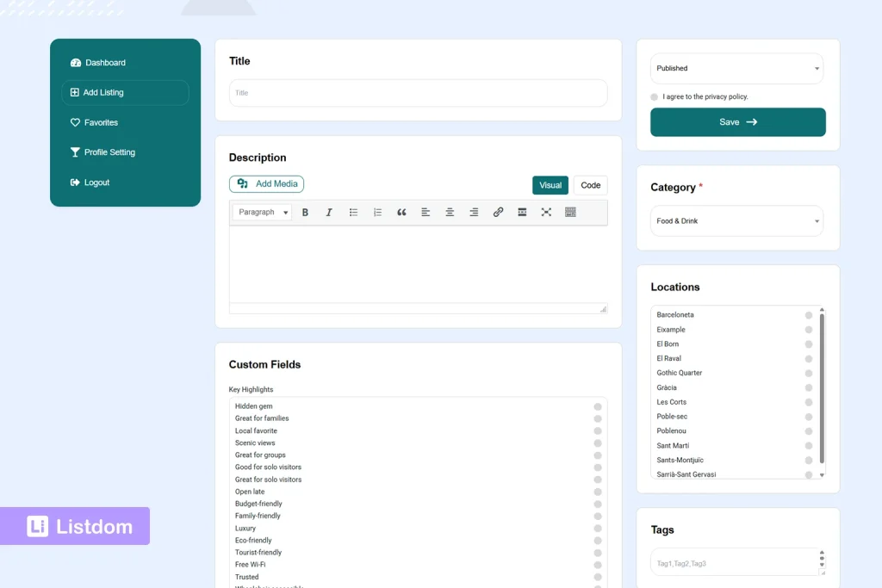Insert a blockquote

pyautogui.click(x=401, y=212)
